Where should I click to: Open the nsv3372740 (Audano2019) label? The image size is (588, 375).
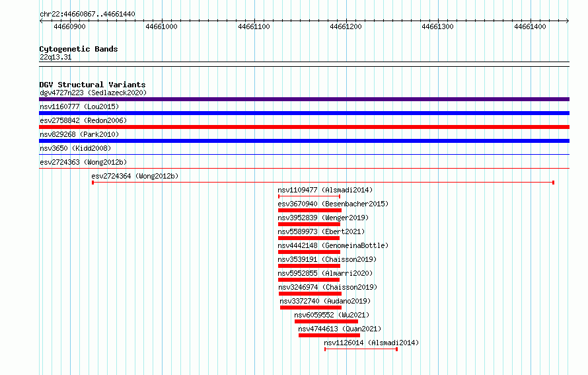[x=325, y=301]
